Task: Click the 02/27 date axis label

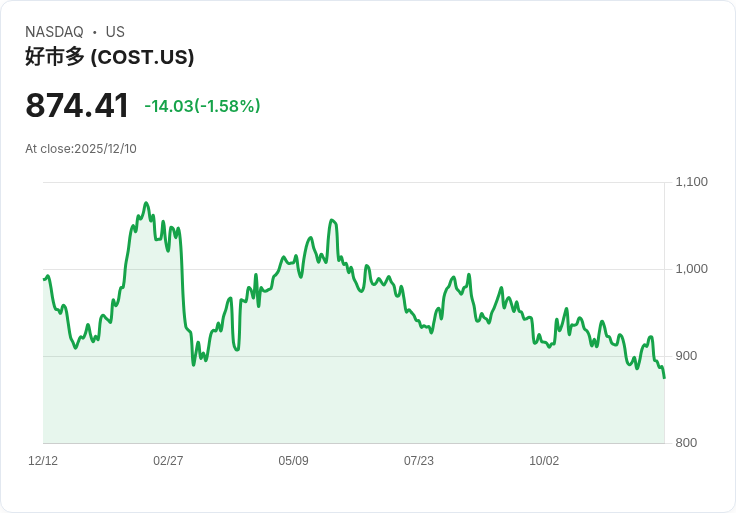Action: click(x=168, y=460)
